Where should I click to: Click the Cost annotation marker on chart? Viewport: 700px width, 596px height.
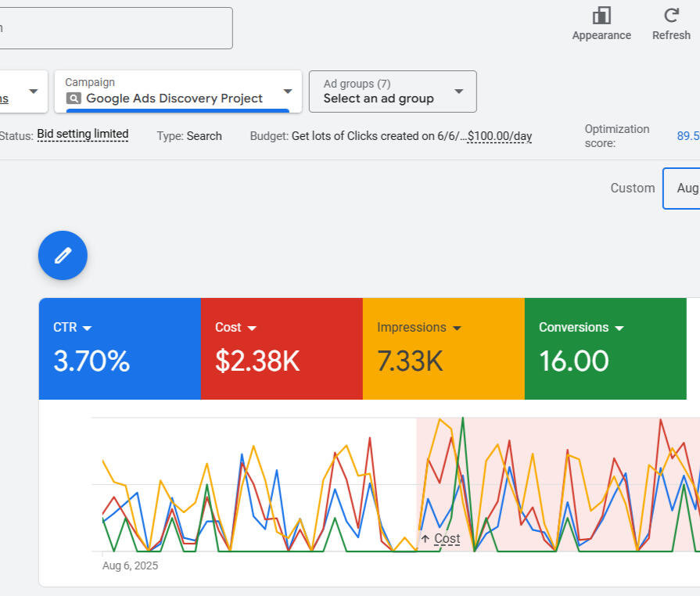tap(440, 539)
